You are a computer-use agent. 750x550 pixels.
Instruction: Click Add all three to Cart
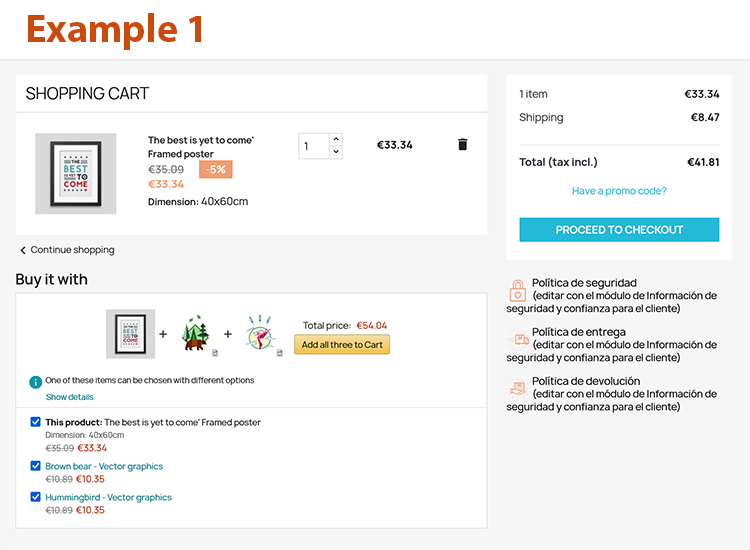point(342,345)
